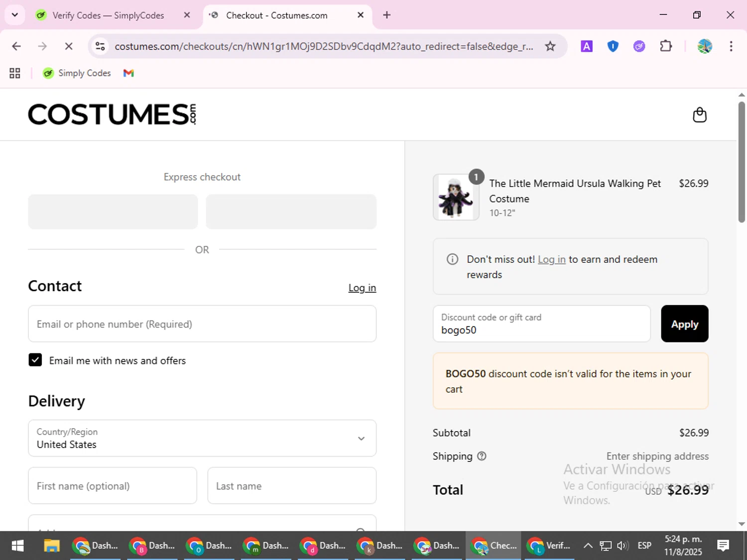Click the volume speaker tray icon
747x560 pixels.
coord(622,546)
